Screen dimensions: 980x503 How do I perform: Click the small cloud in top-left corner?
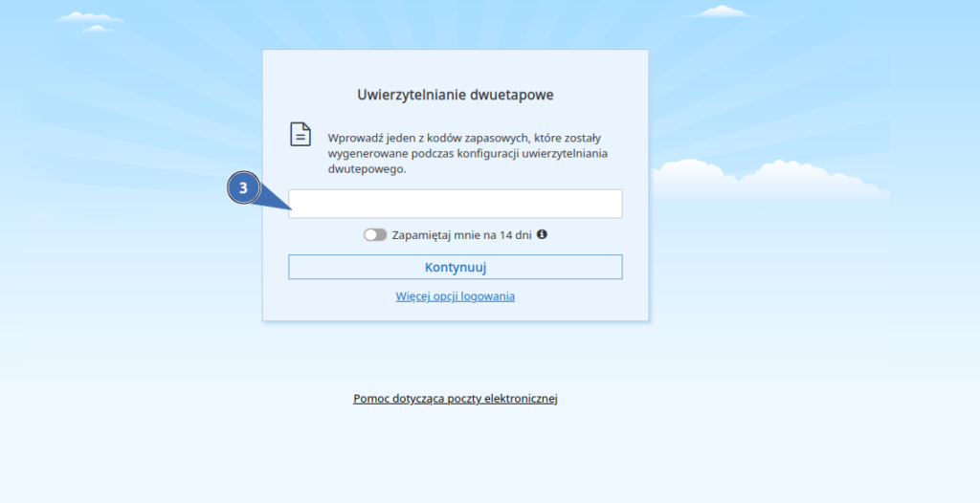89,18
